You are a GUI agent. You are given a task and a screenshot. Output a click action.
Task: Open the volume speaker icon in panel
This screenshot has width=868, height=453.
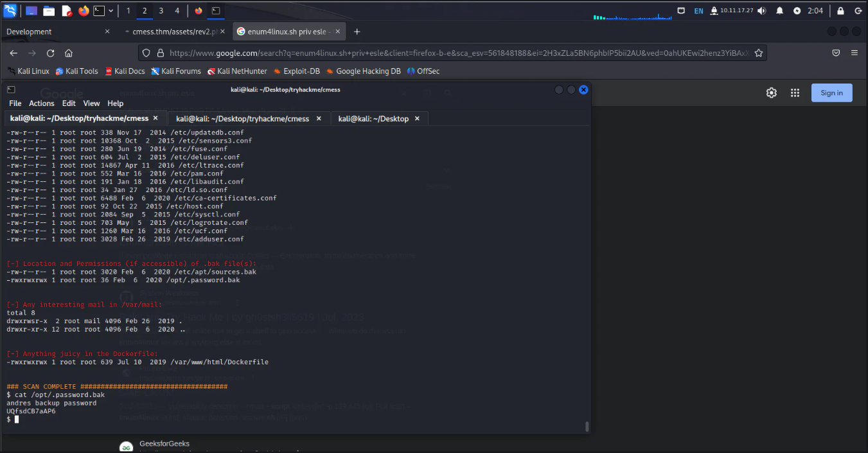coord(761,11)
